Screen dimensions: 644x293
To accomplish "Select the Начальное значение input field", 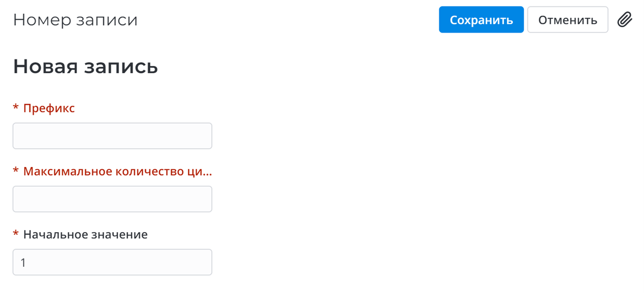I will tap(112, 262).
